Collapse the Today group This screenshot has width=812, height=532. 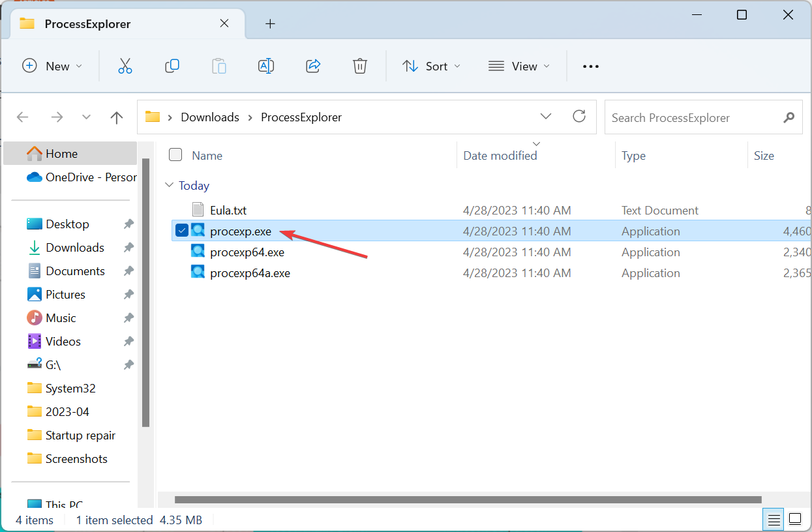click(170, 185)
